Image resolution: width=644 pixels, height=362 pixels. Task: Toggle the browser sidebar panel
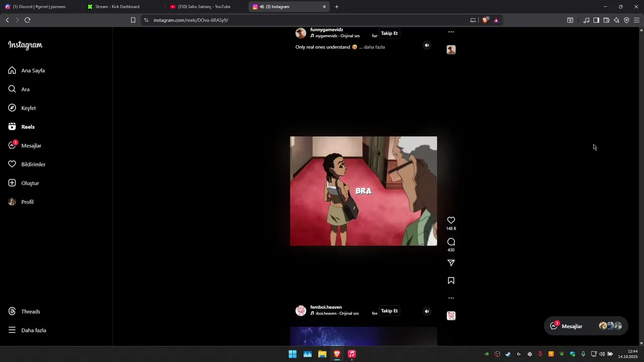coord(596,20)
